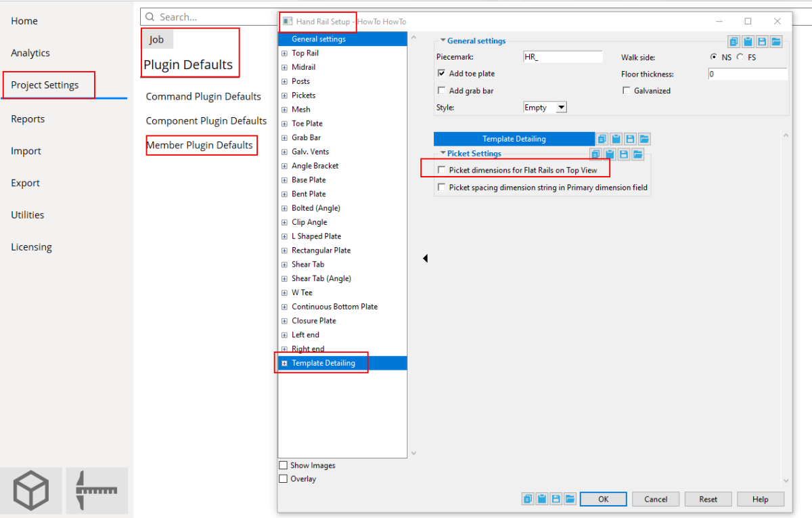Image resolution: width=812 pixels, height=518 pixels.
Task: Load Picket Settings from a file
Action: [x=637, y=154]
